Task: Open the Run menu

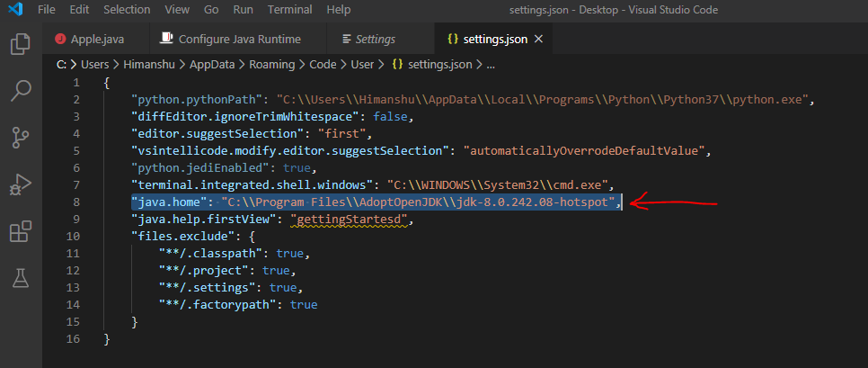Action: pyautogui.click(x=243, y=9)
